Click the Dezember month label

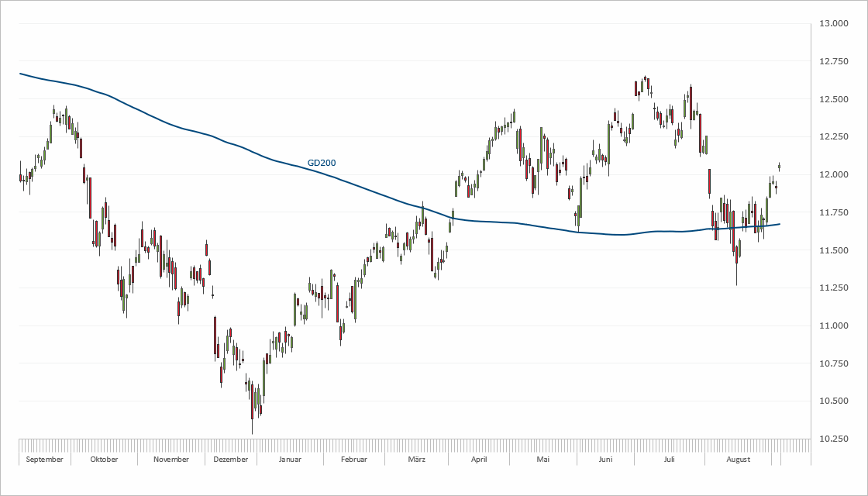point(229,460)
